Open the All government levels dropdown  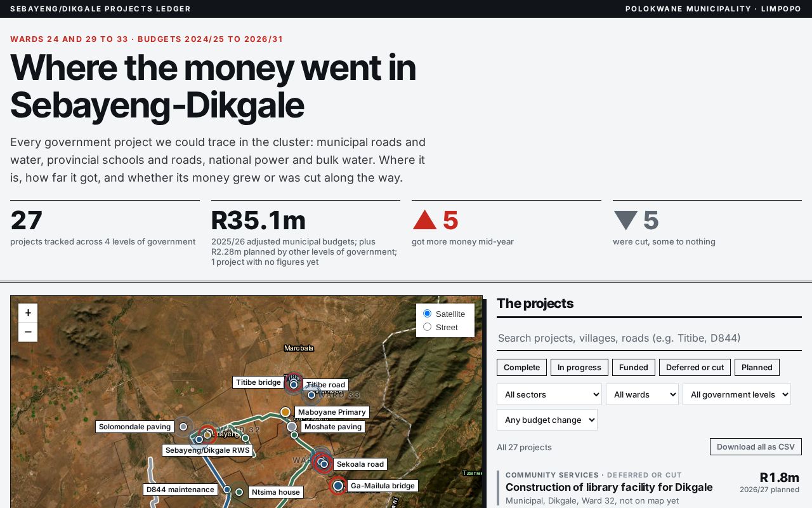pos(737,394)
